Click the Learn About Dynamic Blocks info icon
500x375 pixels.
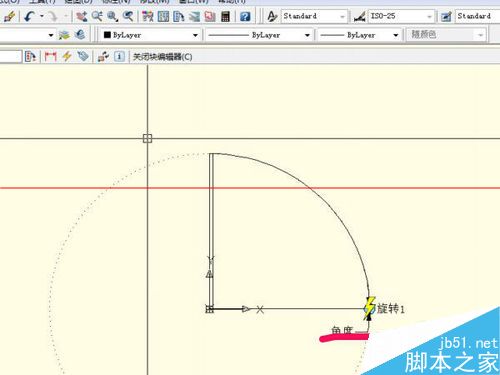coord(119,56)
